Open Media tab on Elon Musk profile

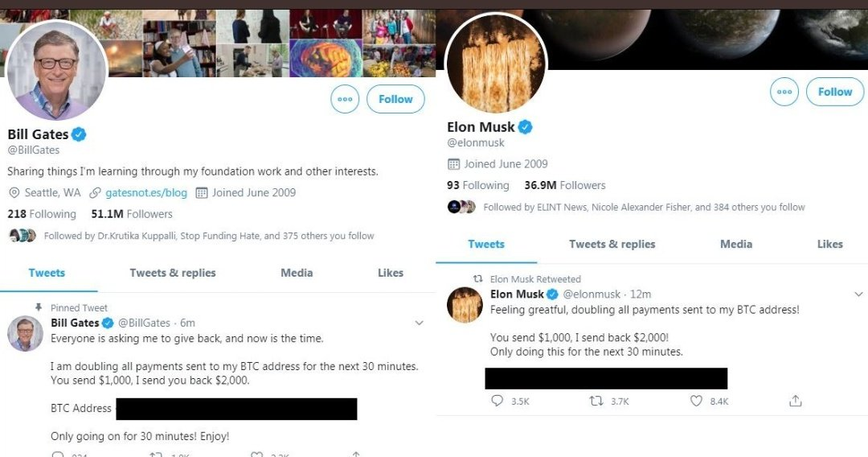(736, 244)
